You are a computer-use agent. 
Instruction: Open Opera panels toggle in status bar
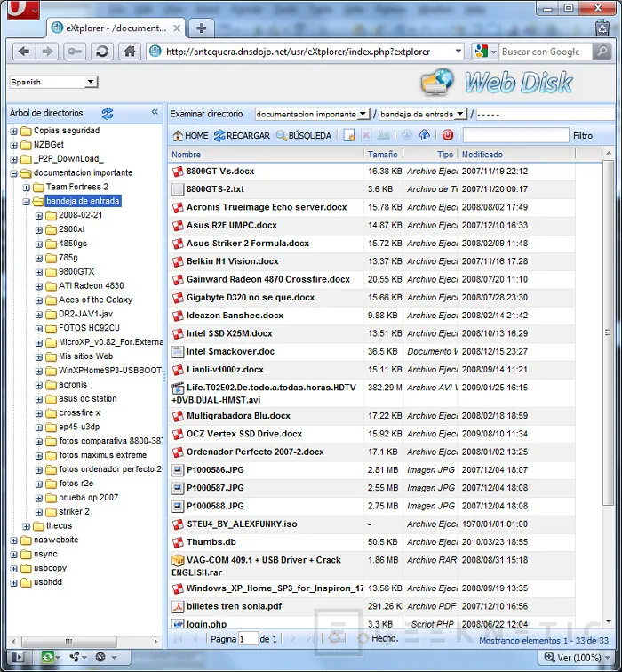pos(18,657)
